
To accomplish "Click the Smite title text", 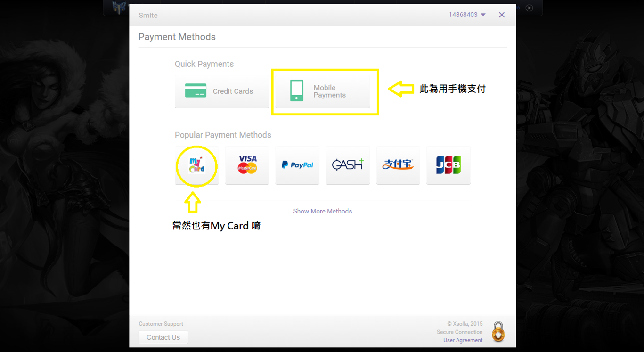I will [x=148, y=16].
